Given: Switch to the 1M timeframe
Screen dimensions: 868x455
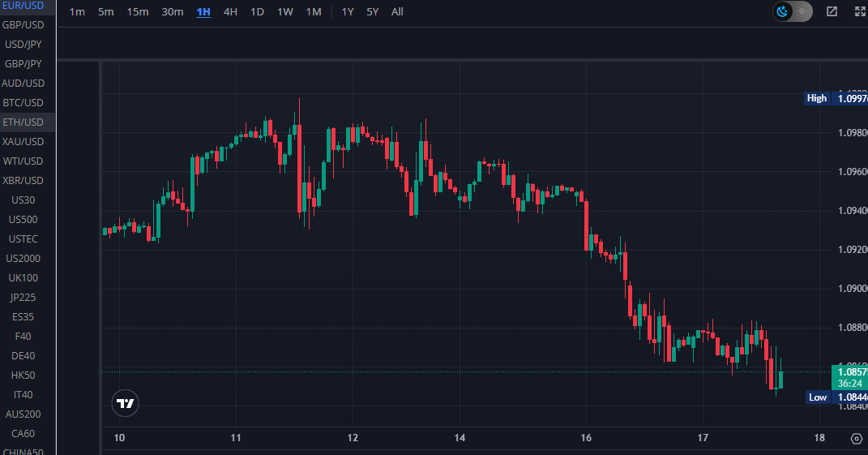Looking at the screenshot, I should [x=314, y=11].
